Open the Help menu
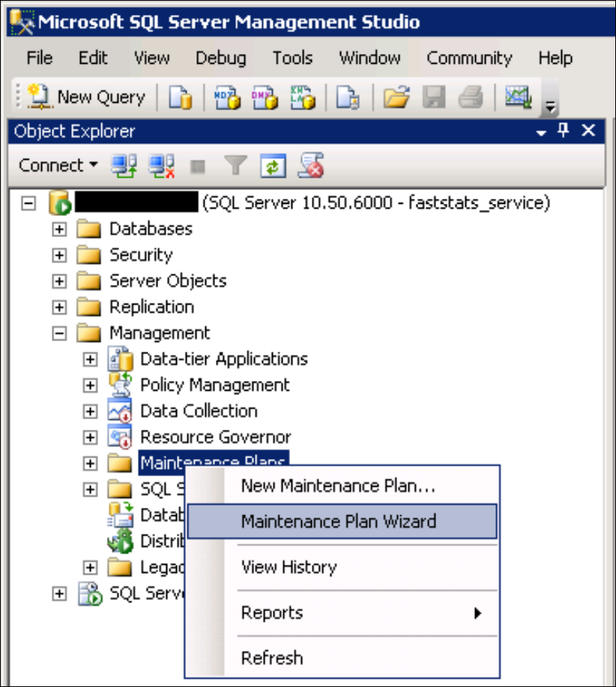The width and height of the screenshot is (616, 687). [x=555, y=58]
